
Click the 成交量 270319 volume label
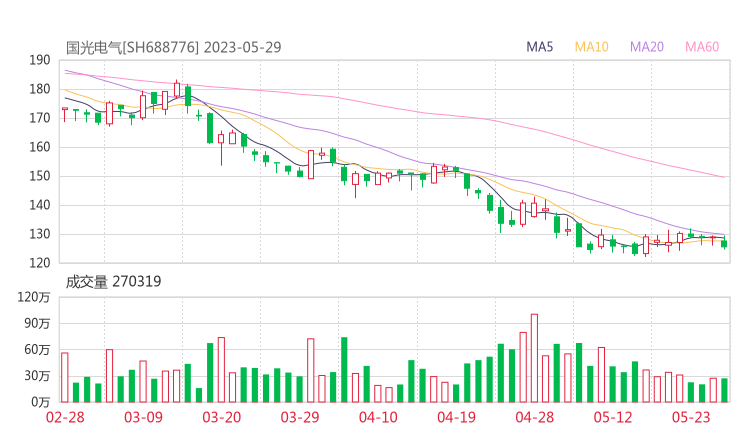pos(113,282)
